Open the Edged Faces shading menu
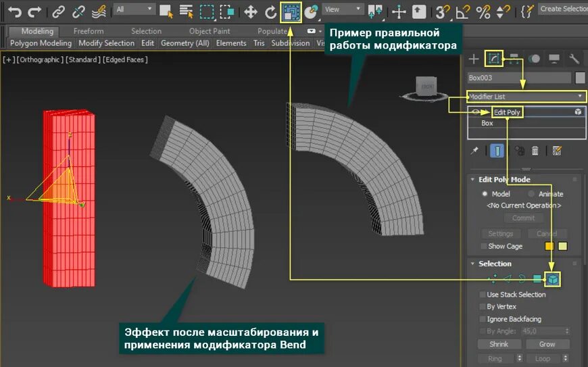588x367 pixels. [x=125, y=59]
